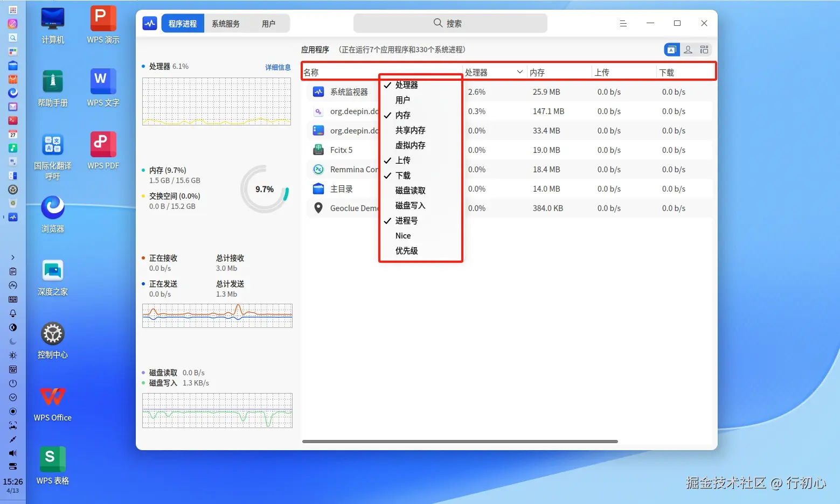
Task: Open the WPS Office desktop icon
Action: [x=53, y=404]
